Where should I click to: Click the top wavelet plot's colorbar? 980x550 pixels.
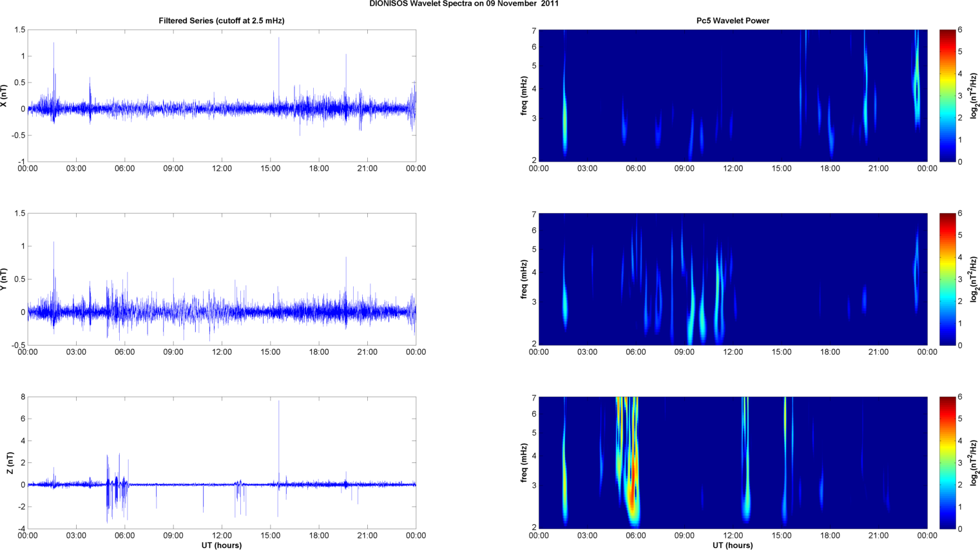point(947,95)
